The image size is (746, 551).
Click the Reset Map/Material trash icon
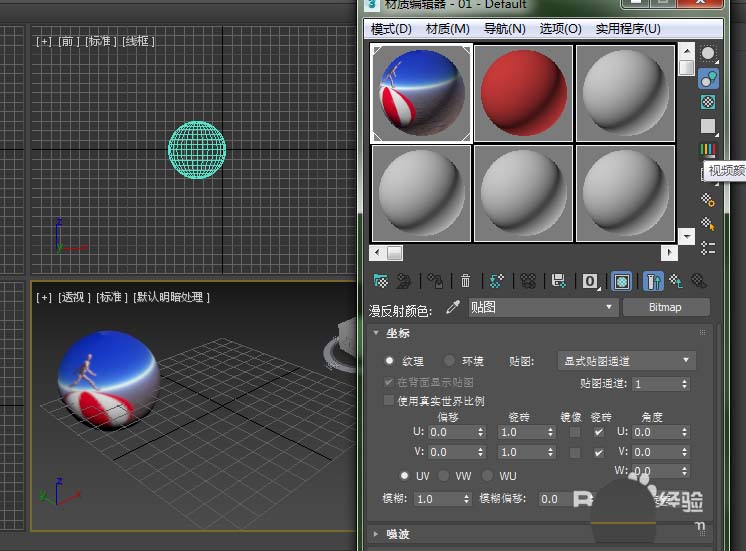tap(465, 281)
